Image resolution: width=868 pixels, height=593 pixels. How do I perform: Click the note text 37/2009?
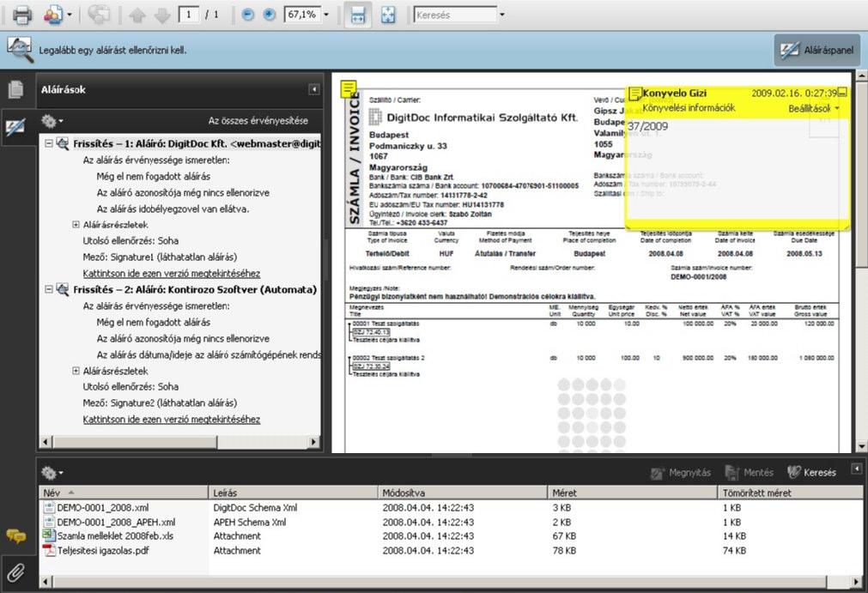click(647, 126)
